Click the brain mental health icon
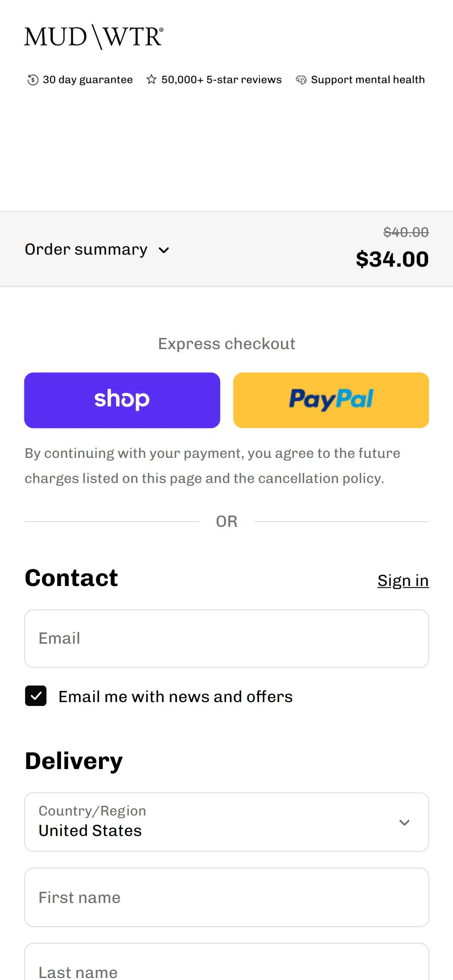This screenshot has width=453, height=980. [x=301, y=80]
